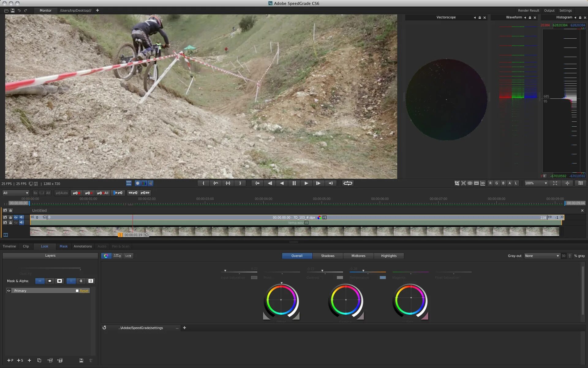588x368 pixels.
Task: Toggle visibility of the Primary layer
Action: [x=9, y=290]
